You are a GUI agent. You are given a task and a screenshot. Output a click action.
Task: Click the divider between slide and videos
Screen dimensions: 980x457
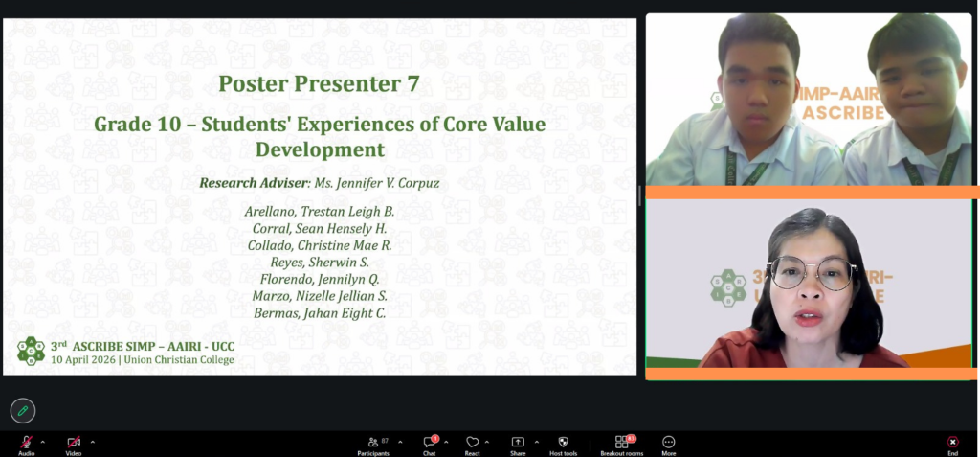pyautogui.click(x=640, y=195)
